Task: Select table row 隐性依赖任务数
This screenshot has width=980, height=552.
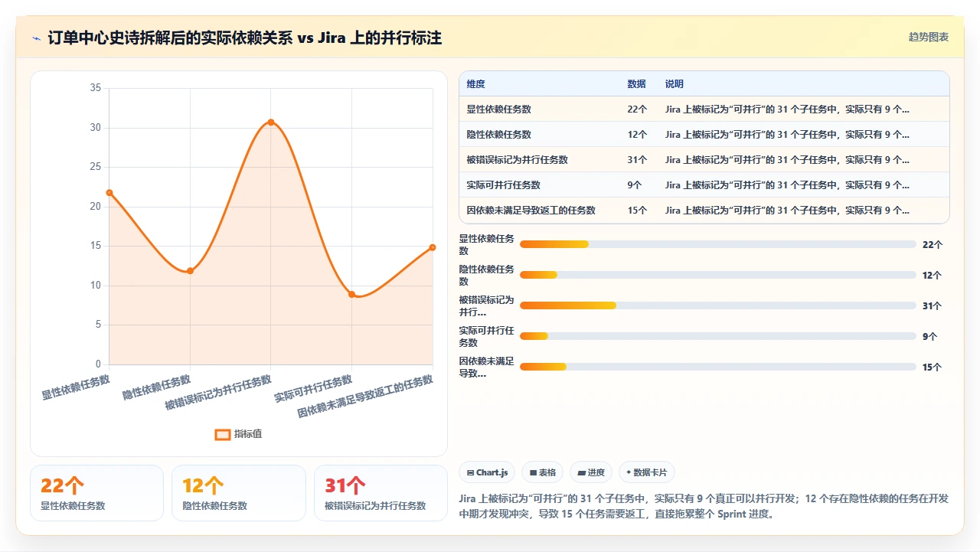Action: click(x=704, y=135)
